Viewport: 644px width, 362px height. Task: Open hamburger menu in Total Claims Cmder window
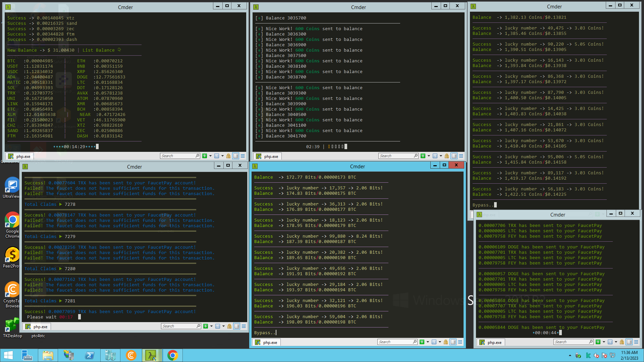point(244,326)
